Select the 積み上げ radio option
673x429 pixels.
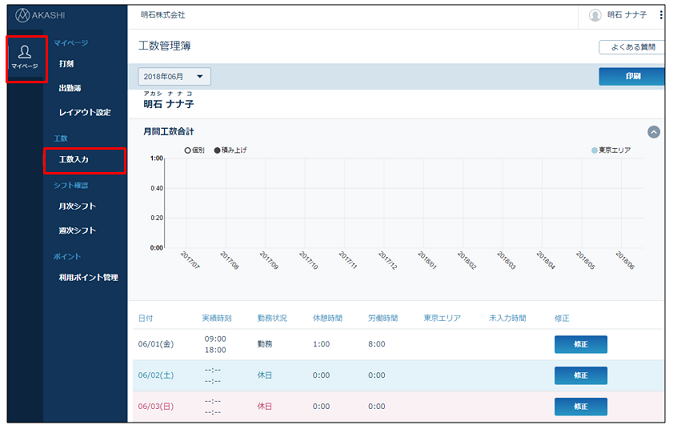pyautogui.click(x=216, y=149)
